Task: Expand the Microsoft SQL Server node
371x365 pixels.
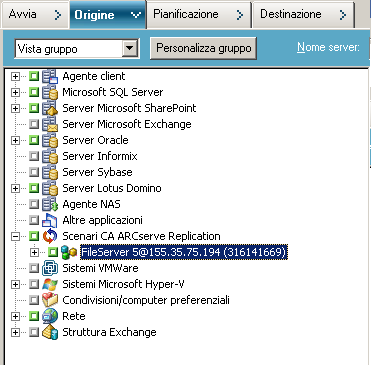Action: (15, 92)
